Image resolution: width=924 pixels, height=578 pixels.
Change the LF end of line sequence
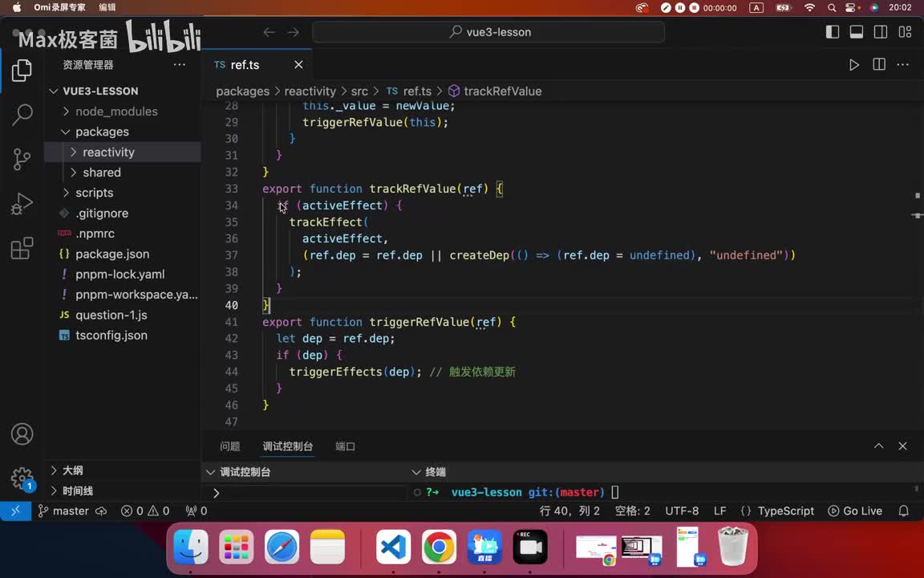point(720,511)
